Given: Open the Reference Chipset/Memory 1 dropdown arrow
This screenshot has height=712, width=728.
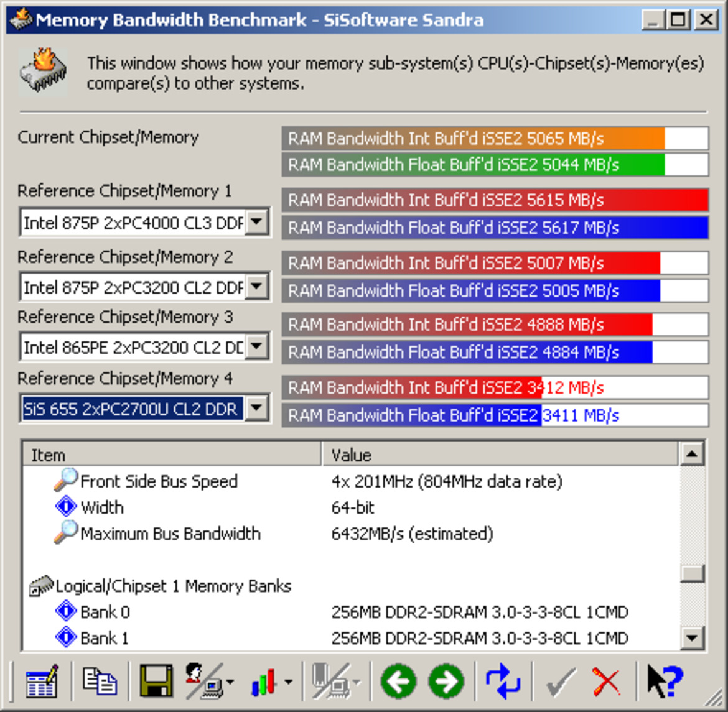Looking at the screenshot, I should [256, 223].
